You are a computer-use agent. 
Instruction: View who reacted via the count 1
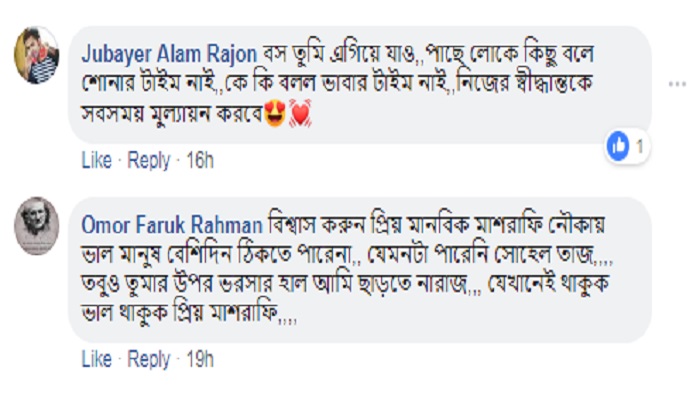[639, 146]
